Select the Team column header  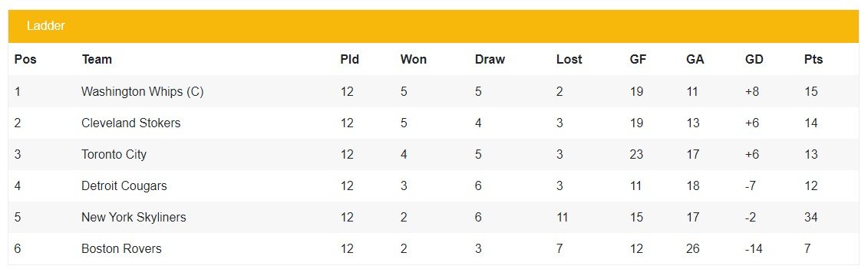[97, 59]
